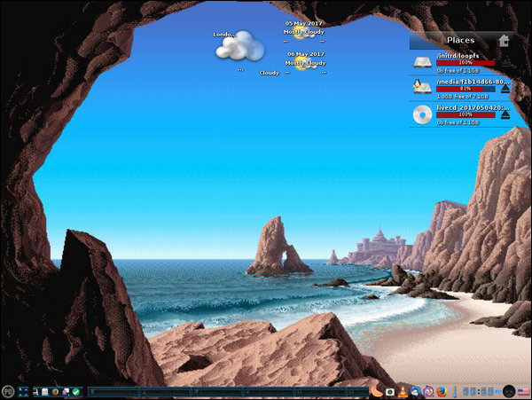The image size is (532, 400).
Task: Click the 06 May Mostly Cloudy forecast icon
Action: 305,64
